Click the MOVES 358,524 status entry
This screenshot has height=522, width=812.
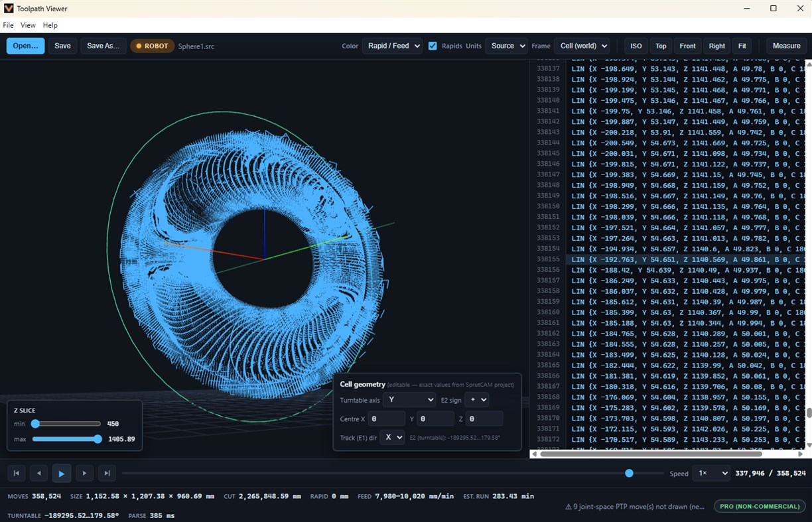pos(35,496)
